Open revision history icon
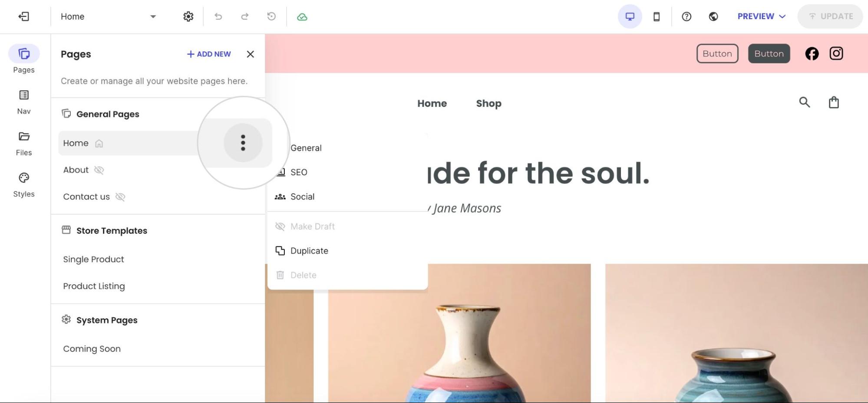This screenshot has width=868, height=403. pos(271,17)
